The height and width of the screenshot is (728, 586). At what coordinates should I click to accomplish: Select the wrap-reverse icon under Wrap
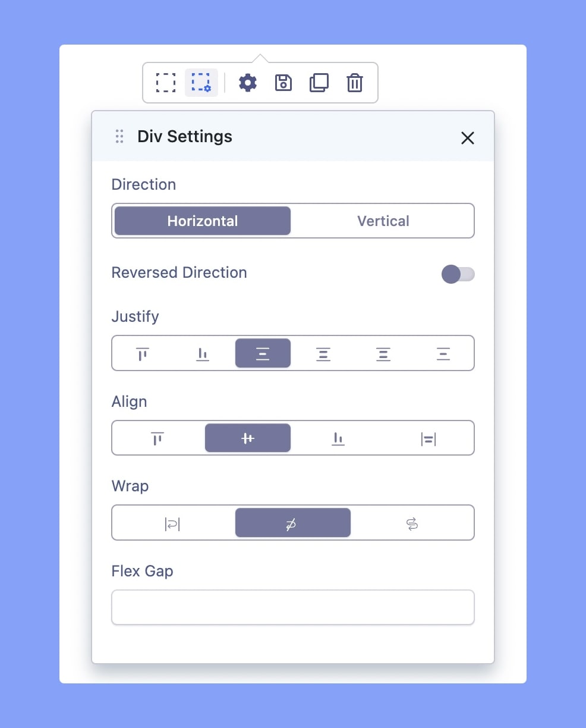tap(412, 523)
